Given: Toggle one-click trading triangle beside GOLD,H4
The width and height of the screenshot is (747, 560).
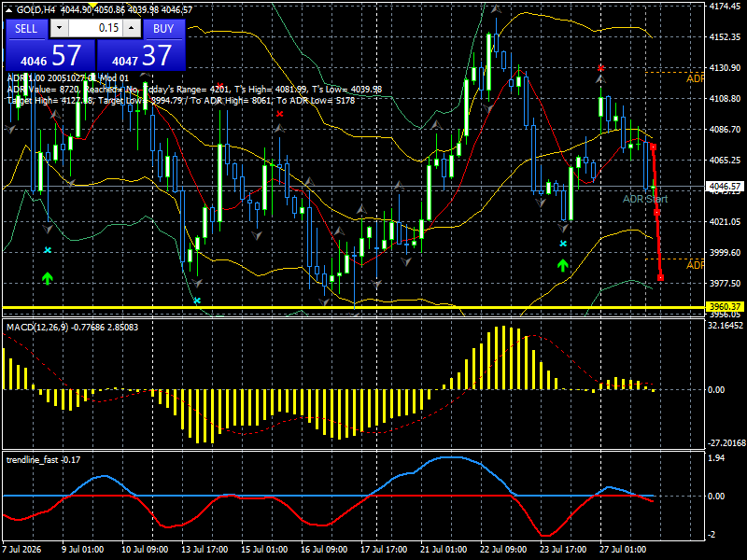Looking at the screenshot, I should pyautogui.click(x=8, y=9).
